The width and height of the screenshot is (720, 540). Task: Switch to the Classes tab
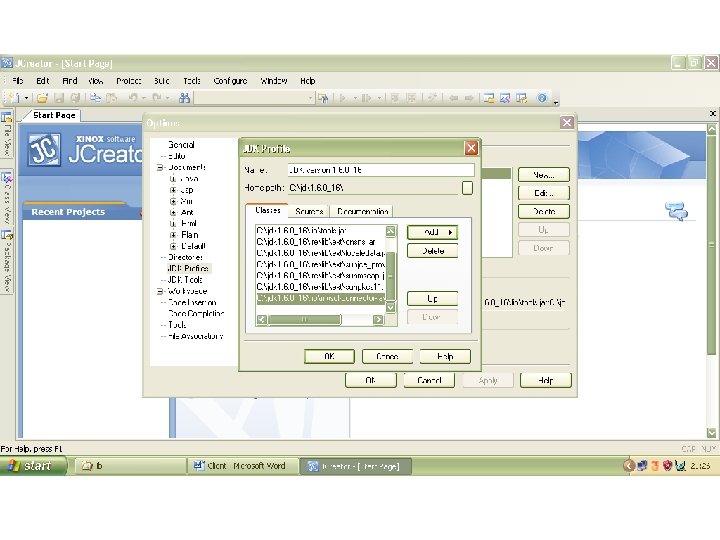[x=268, y=210]
